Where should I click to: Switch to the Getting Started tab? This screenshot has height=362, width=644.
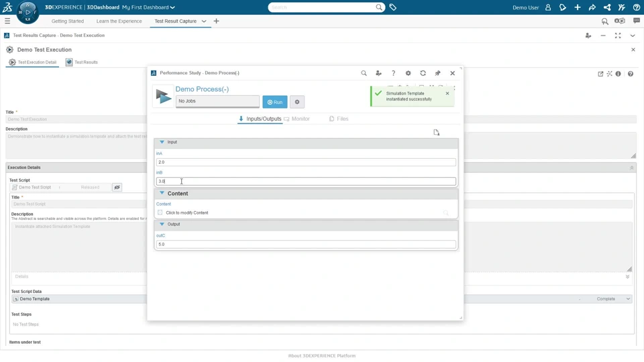67,21
